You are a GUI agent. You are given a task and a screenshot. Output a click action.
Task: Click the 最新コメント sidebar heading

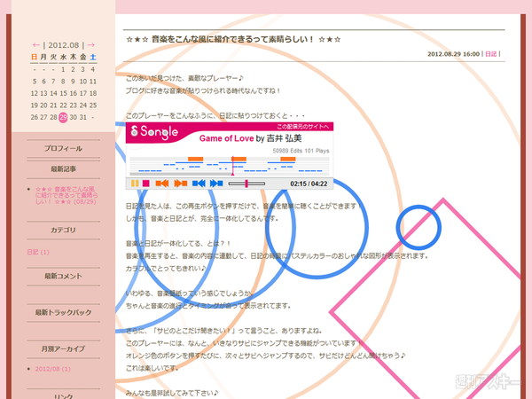63,276
